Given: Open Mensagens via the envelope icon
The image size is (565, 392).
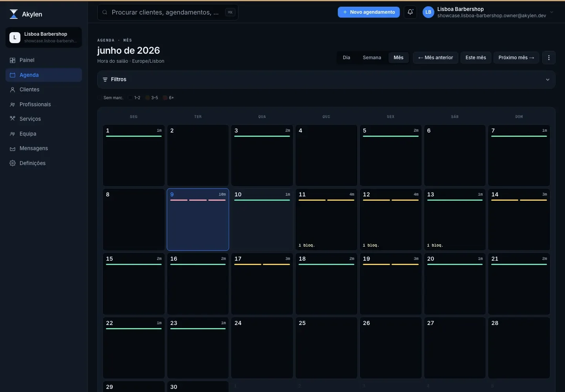Looking at the screenshot, I should (13, 149).
